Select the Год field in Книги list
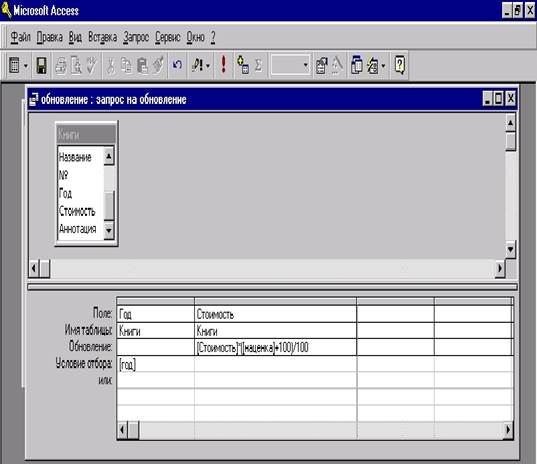This screenshot has height=464, width=537. tap(65, 193)
